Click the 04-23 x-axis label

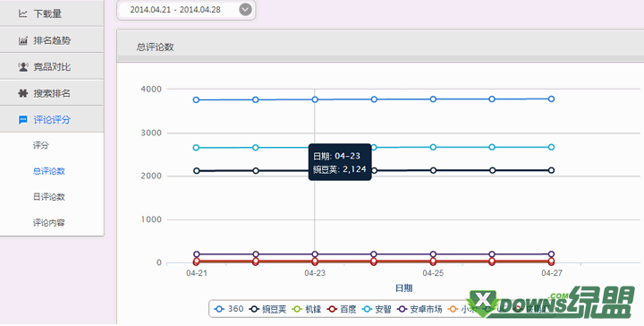point(315,273)
